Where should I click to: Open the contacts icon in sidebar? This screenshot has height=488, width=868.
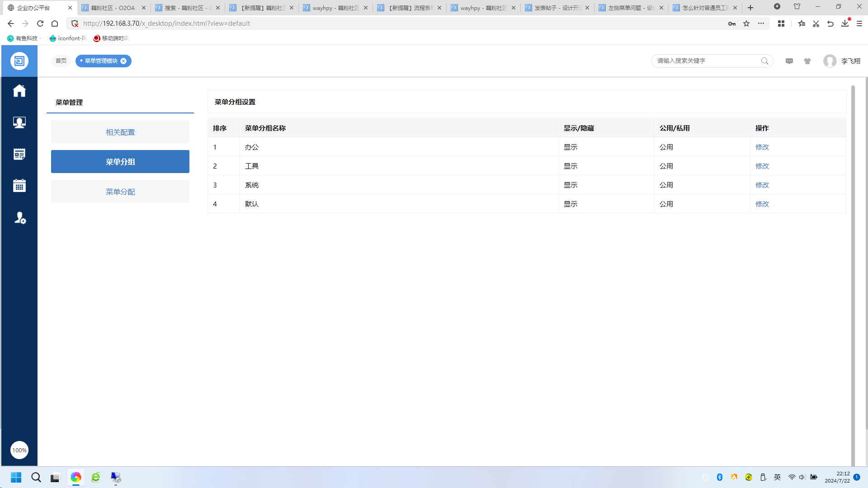(x=19, y=122)
